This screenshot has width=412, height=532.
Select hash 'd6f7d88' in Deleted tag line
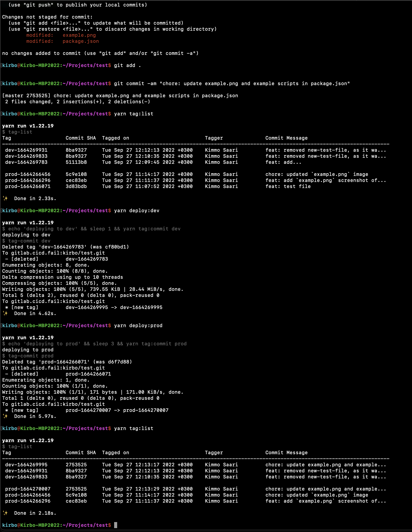118,362
